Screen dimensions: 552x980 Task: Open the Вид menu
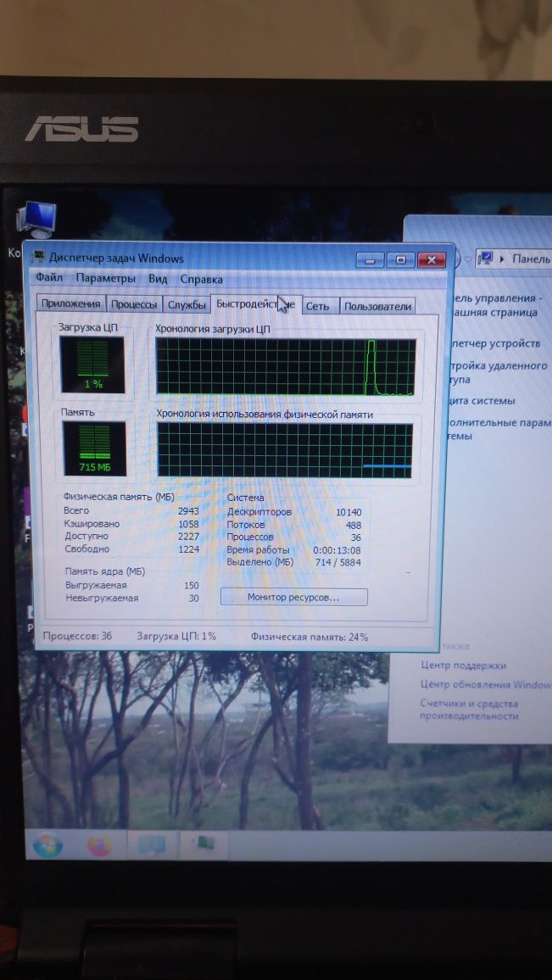click(159, 279)
